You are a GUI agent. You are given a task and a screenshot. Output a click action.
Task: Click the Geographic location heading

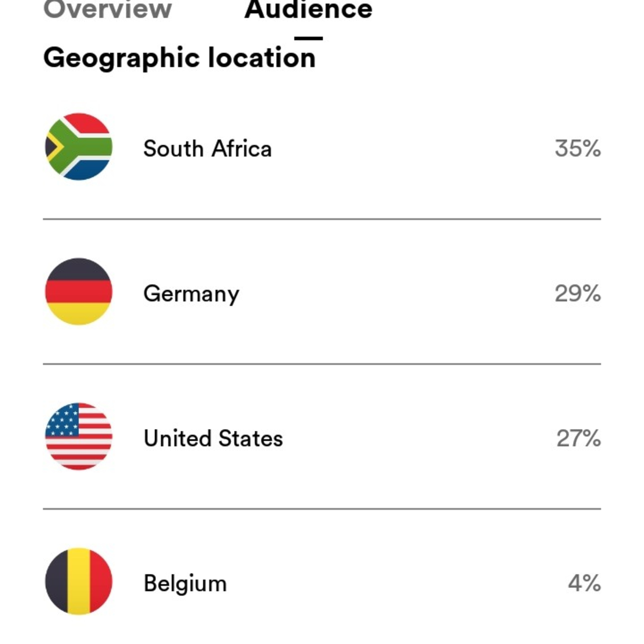179,58
